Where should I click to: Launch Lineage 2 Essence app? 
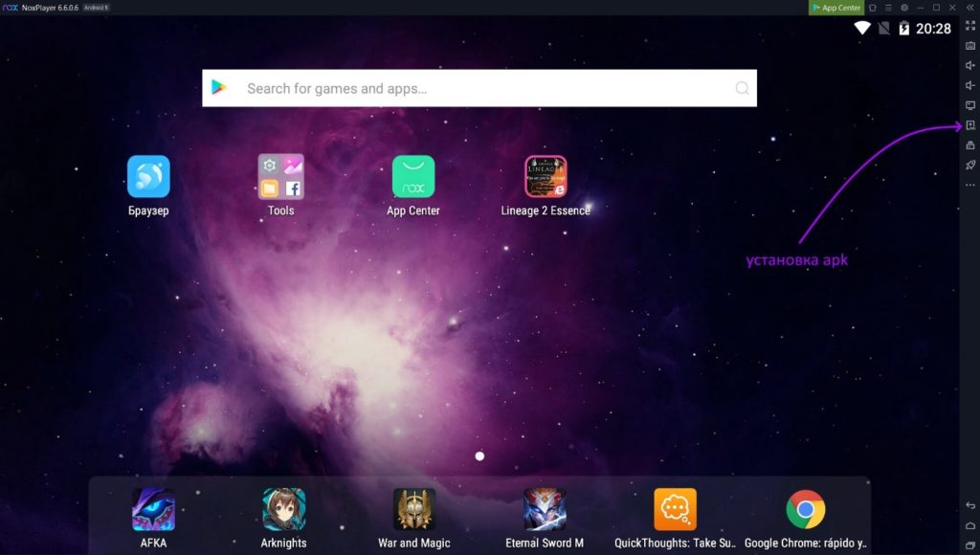click(546, 177)
